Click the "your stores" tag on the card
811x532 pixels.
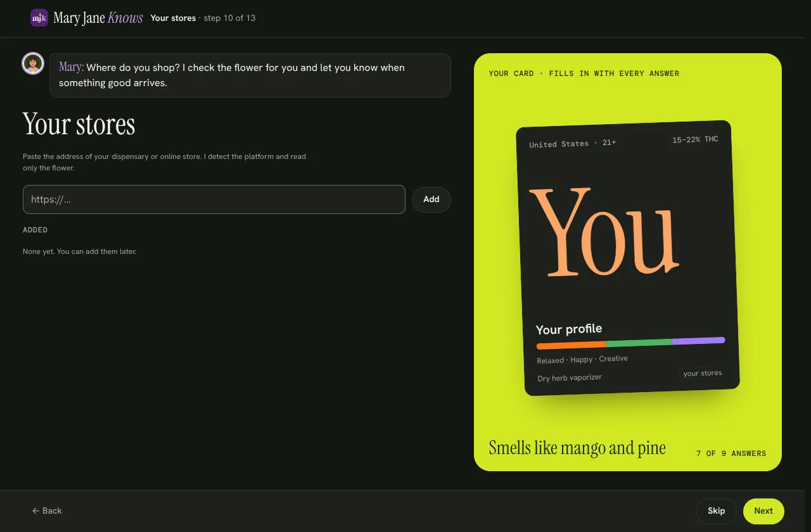(x=703, y=373)
